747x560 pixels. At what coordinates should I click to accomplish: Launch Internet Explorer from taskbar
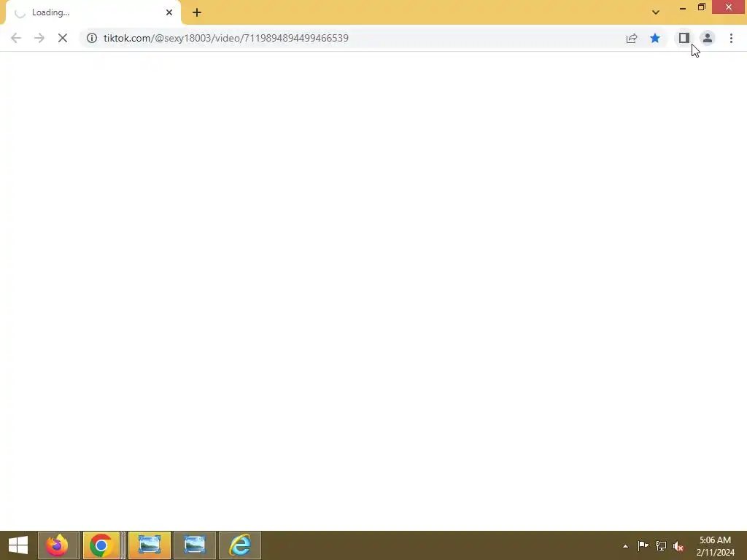click(240, 545)
